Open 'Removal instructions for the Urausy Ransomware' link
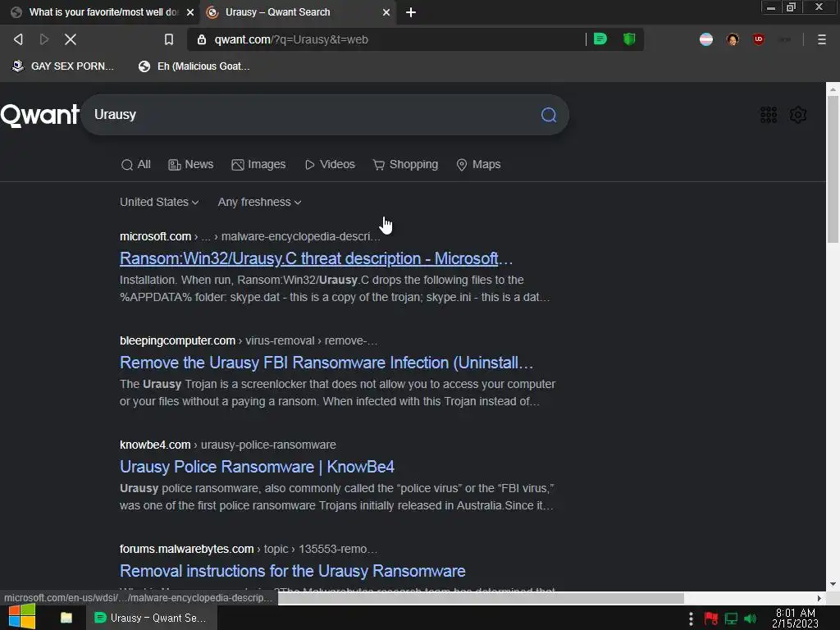This screenshot has width=840, height=630. [293, 571]
